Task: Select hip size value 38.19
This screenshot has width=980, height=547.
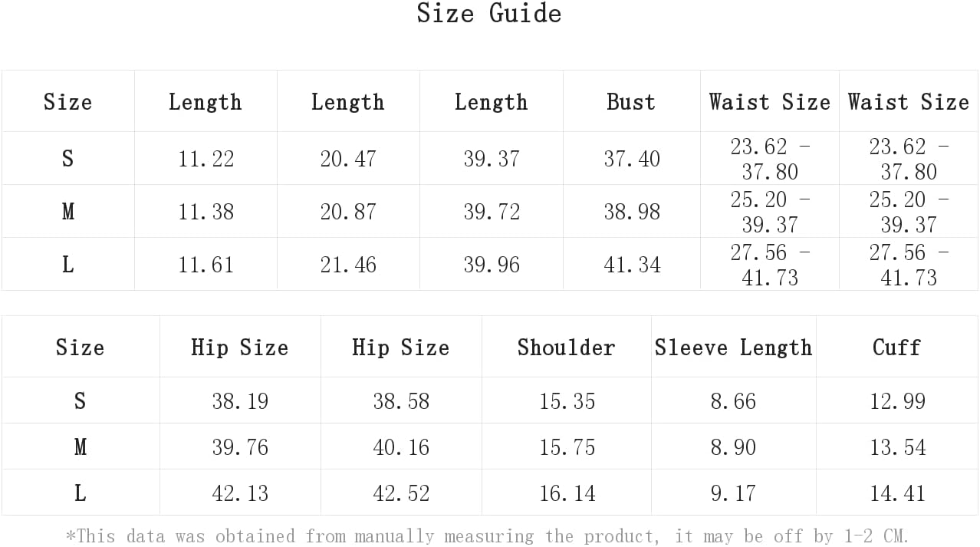Action: click(x=240, y=401)
